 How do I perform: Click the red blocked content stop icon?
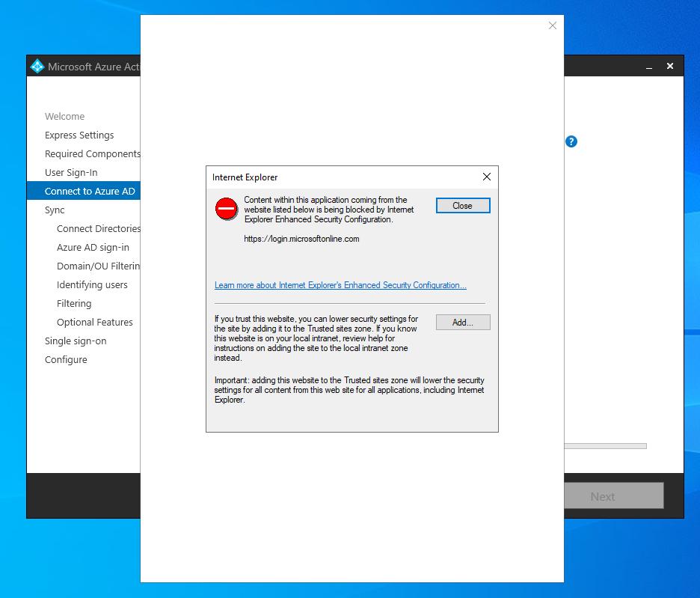tap(227, 209)
